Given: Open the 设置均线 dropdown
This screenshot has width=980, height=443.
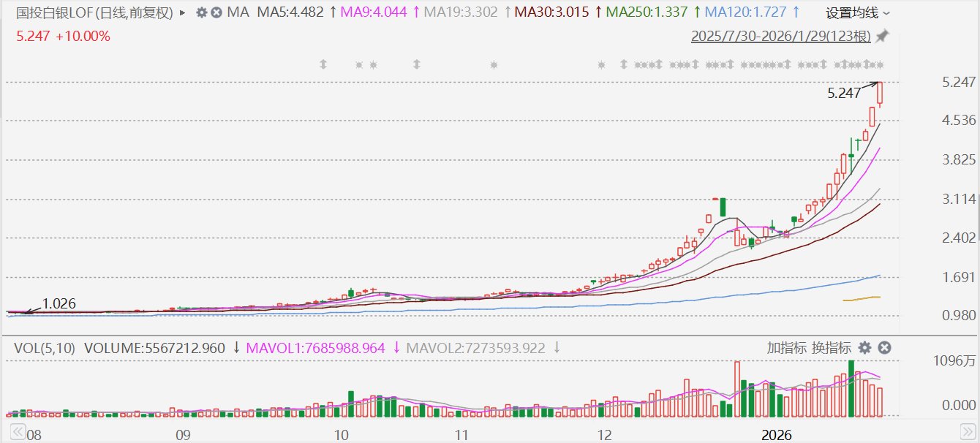Looking at the screenshot, I should point(858,12).
